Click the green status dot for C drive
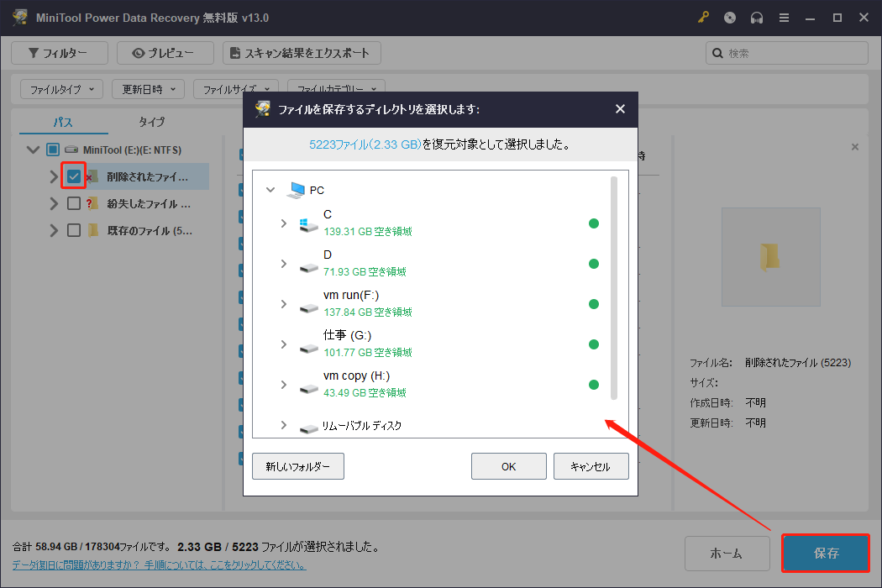 593,223
